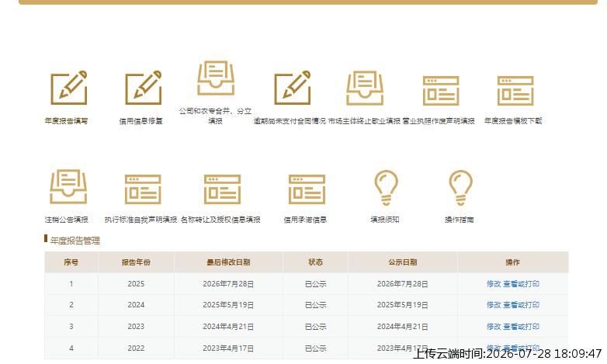The height and width of the screenshot is (364, 607).
Task: Select 已公示 status in the 2025 row
Action: [x=315, y=284]
